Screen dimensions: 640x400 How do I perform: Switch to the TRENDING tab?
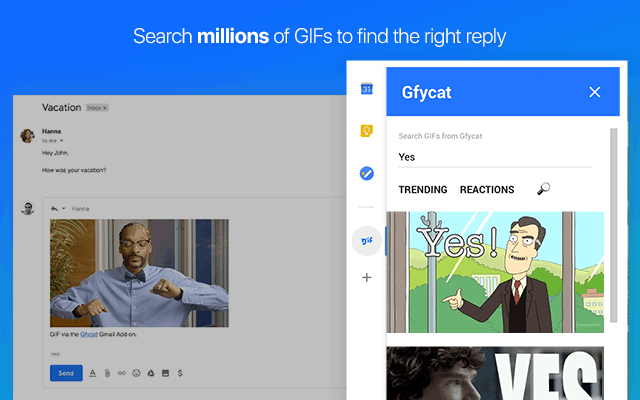point(422,190)
